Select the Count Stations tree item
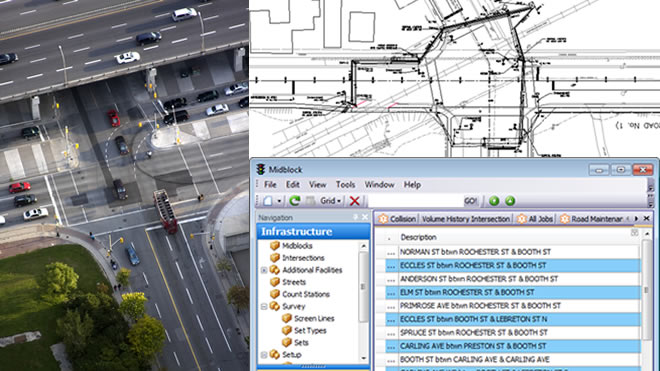Viewport: 660px width, 371px height. (306, 294)
